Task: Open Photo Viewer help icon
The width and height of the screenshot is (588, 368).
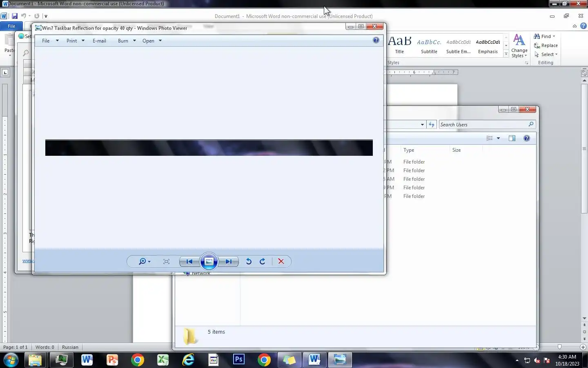Action: [376, 40]
